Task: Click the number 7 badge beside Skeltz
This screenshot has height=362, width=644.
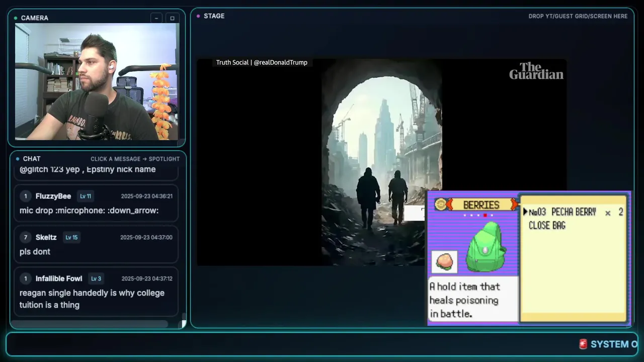Action: click(26, 237)
